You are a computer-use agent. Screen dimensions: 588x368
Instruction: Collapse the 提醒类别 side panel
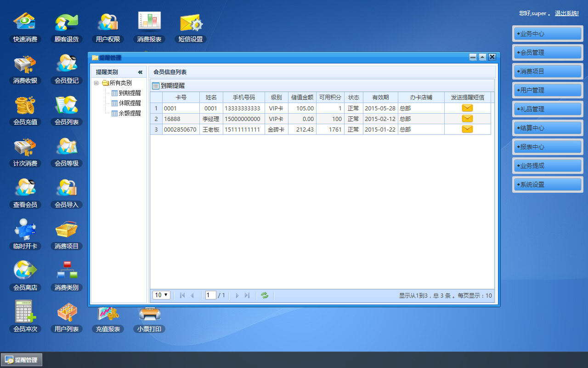click(x=140, y=72)
